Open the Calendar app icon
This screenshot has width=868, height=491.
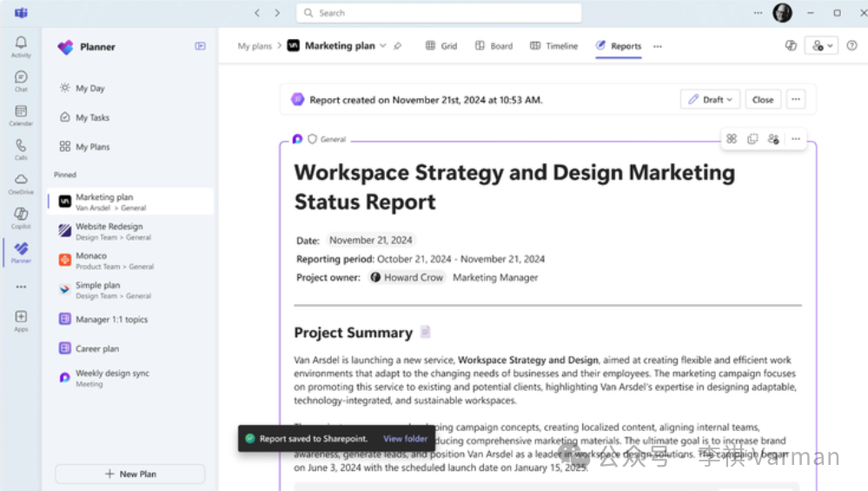pos(21,116)
